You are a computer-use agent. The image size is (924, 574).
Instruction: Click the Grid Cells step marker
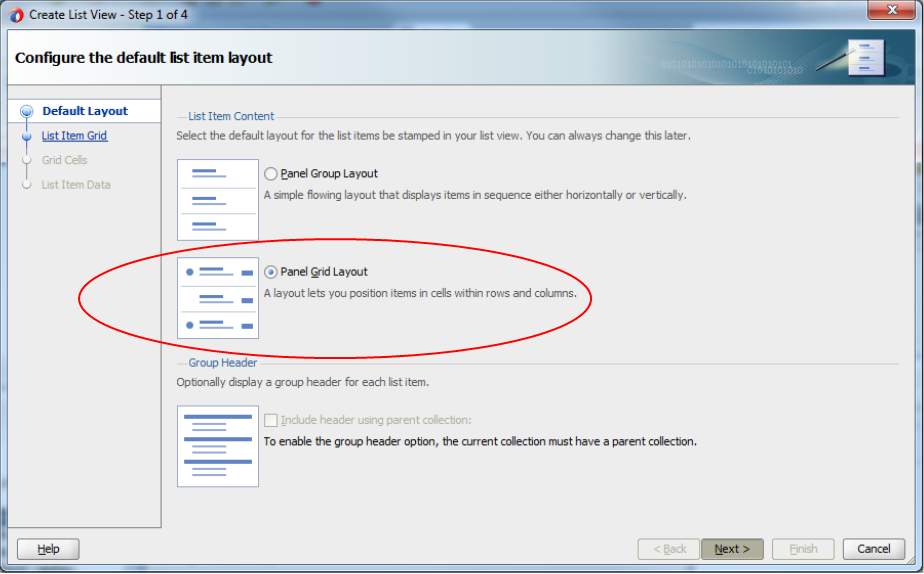pyautogui.click(x=27, y=160)
